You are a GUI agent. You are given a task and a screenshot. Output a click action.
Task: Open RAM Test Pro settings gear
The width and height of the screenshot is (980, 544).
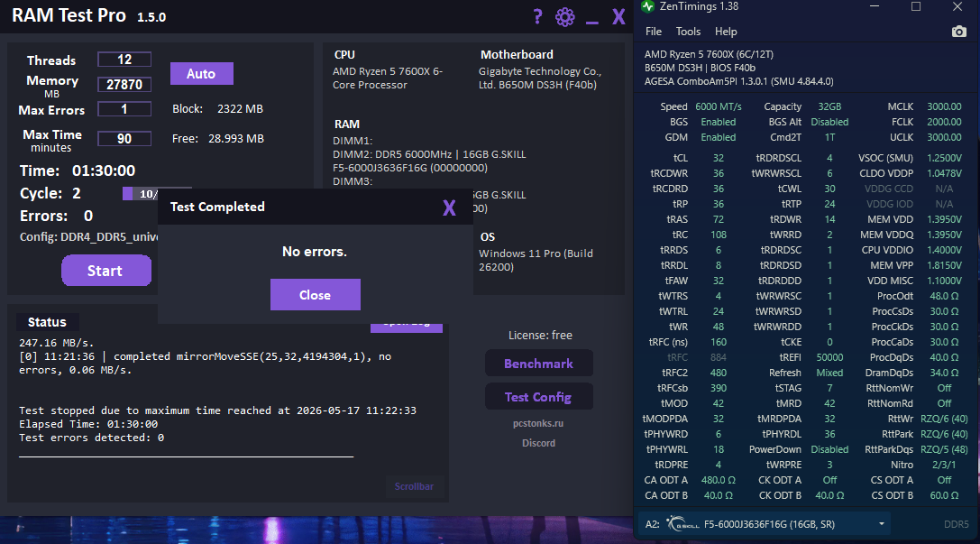coord(565,17)
